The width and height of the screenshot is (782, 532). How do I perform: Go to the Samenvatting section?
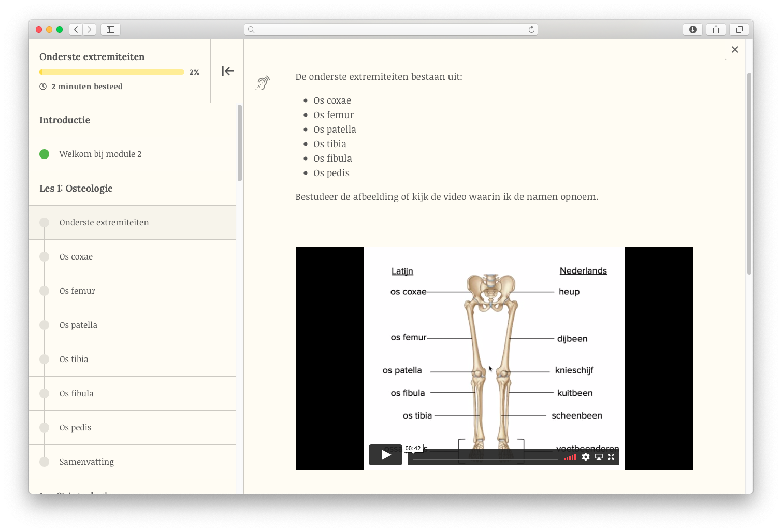pos(86,462)
